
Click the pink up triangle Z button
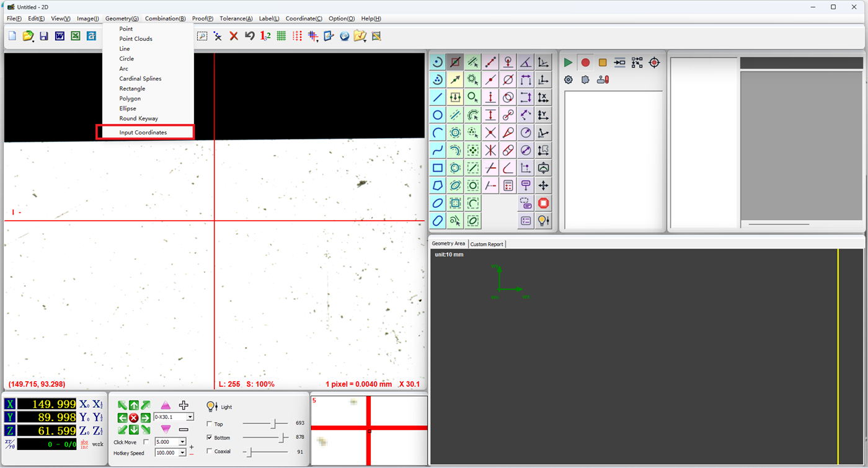(166, 405)
